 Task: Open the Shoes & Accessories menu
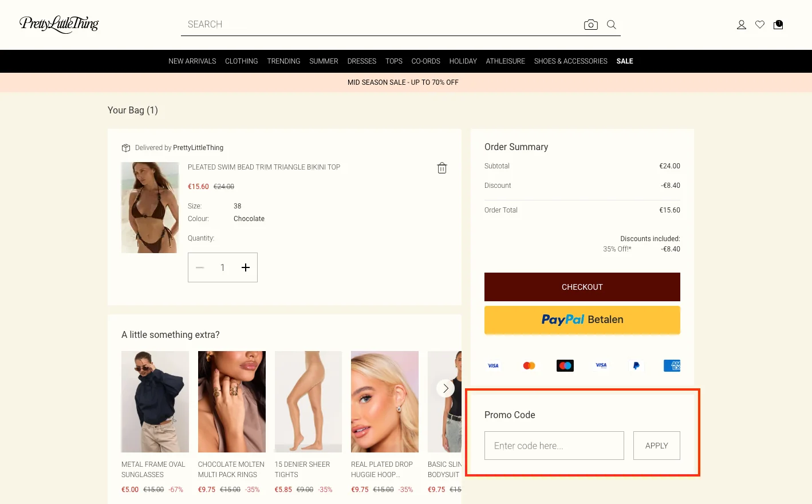571,61
